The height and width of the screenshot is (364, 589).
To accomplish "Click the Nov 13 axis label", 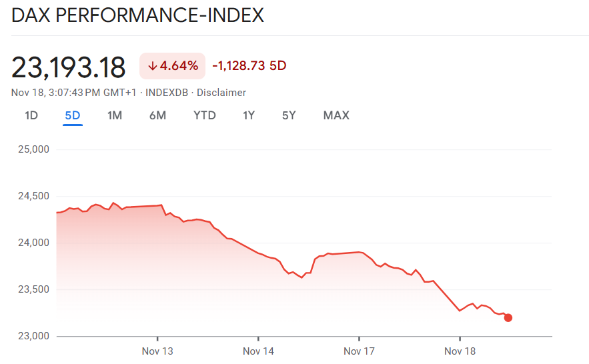I will (x=157, y=351).
